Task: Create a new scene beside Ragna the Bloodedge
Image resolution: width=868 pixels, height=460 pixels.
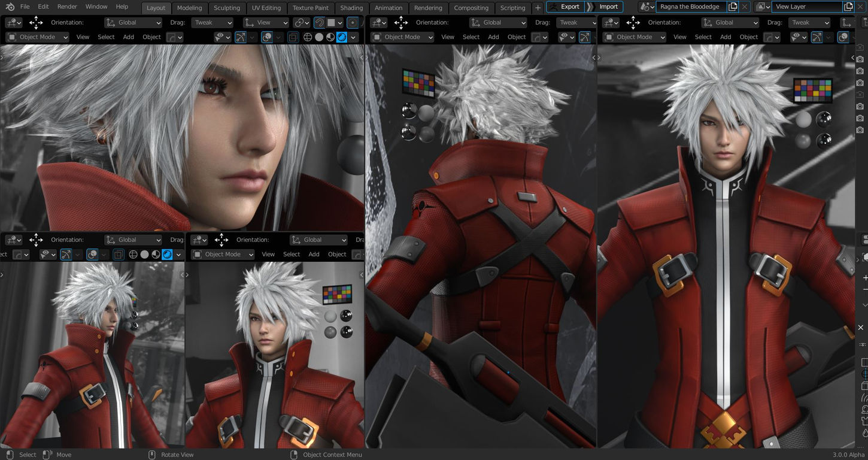Action: tap(733, 7)
